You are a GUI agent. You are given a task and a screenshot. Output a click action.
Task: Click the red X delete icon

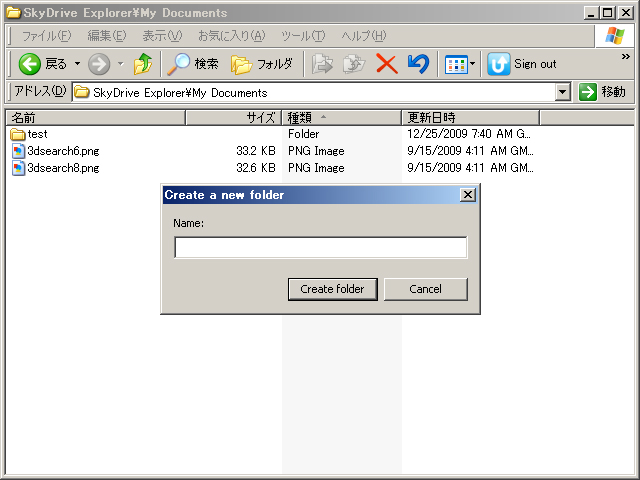tap(387, 64)
